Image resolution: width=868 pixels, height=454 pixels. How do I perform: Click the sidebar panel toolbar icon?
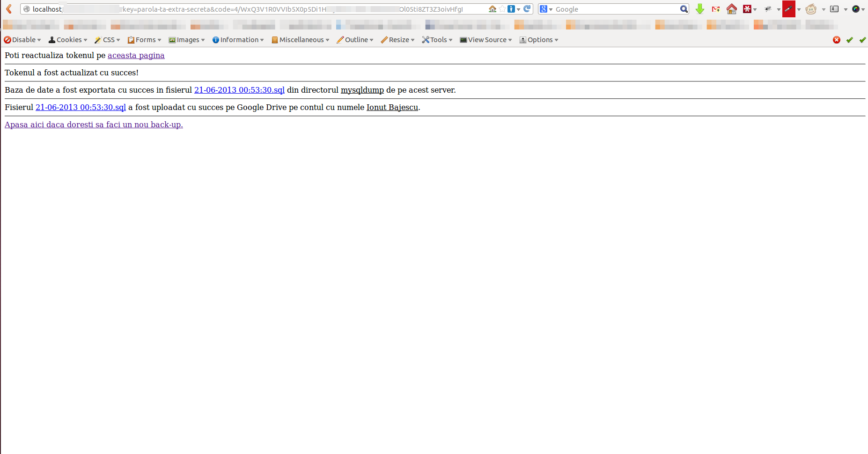pyautogui.click(x=834, y=9)
